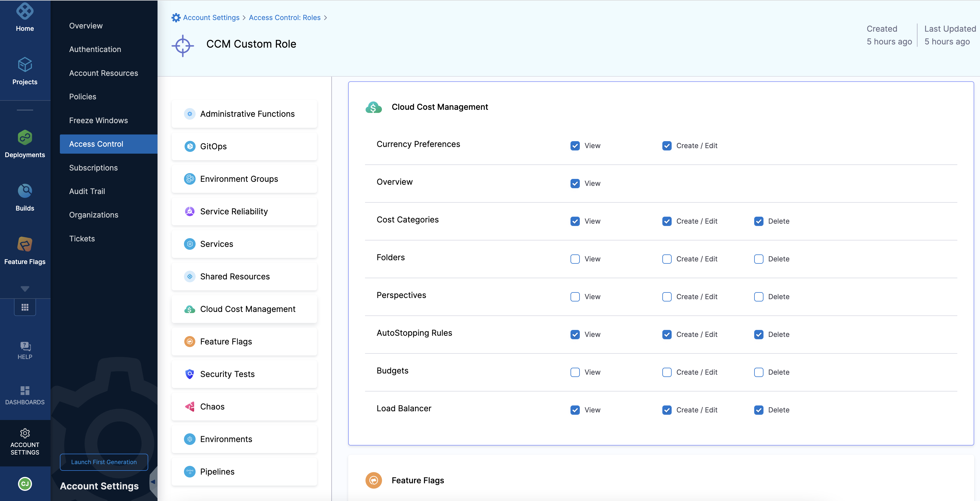The height and width of the screenshot is (501, 980).
Task: Open the Builds module icon
Action: tap(25, 191)
